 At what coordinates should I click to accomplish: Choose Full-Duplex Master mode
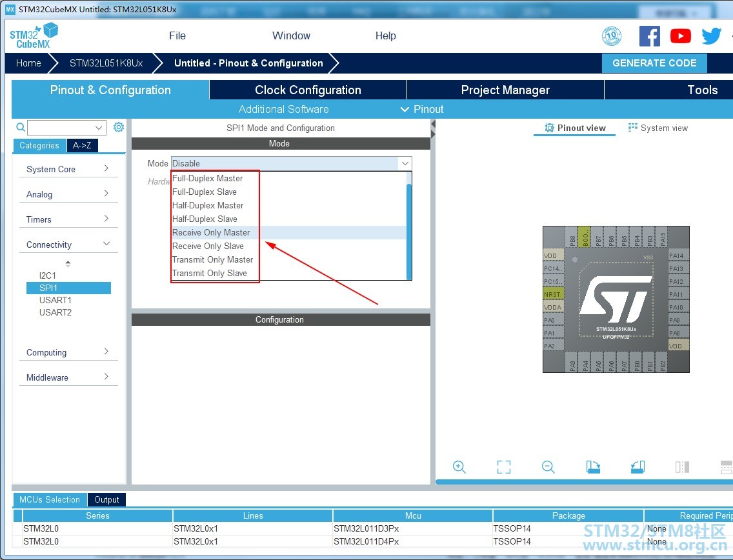pos(289,179)
